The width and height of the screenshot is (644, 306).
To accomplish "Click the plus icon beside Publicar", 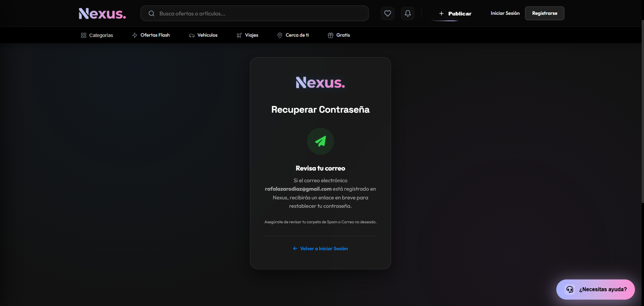I will (441, 13).
